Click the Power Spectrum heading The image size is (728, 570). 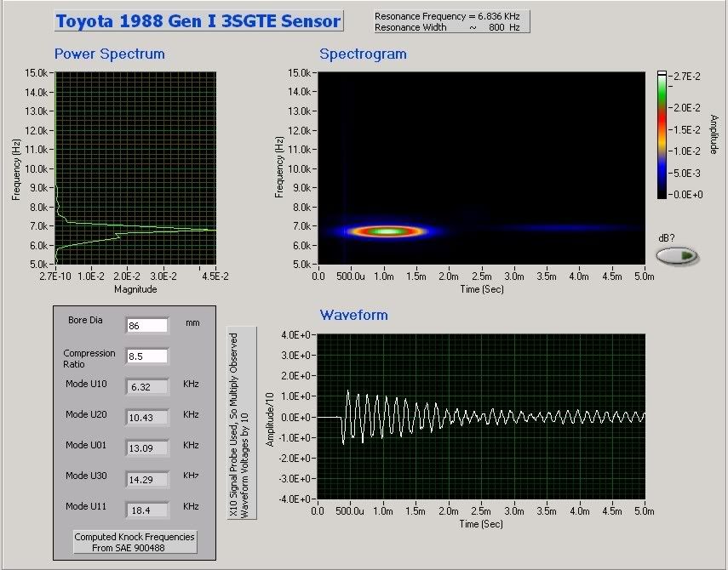coord(110,54)
